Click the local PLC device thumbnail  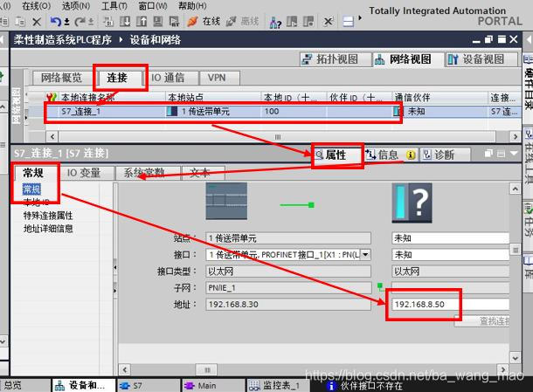226,201
